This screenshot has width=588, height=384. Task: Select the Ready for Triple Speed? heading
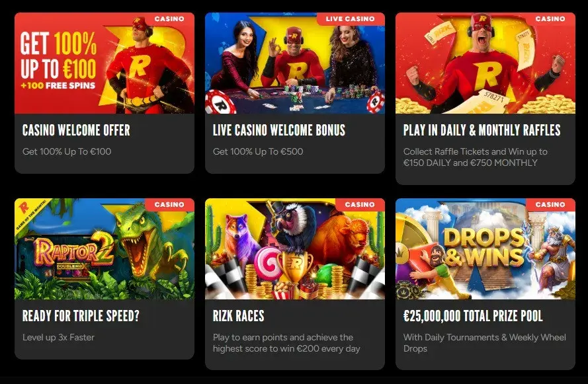tap(81, 316)
